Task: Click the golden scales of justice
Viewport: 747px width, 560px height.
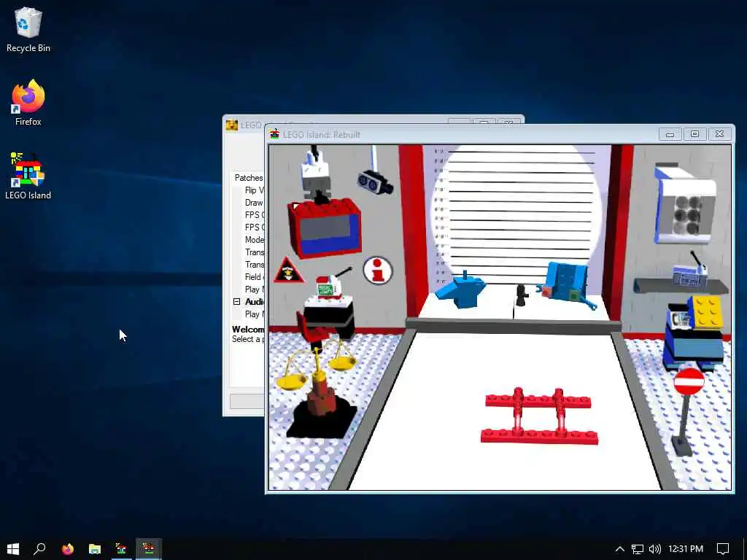Action: (317, 367)
